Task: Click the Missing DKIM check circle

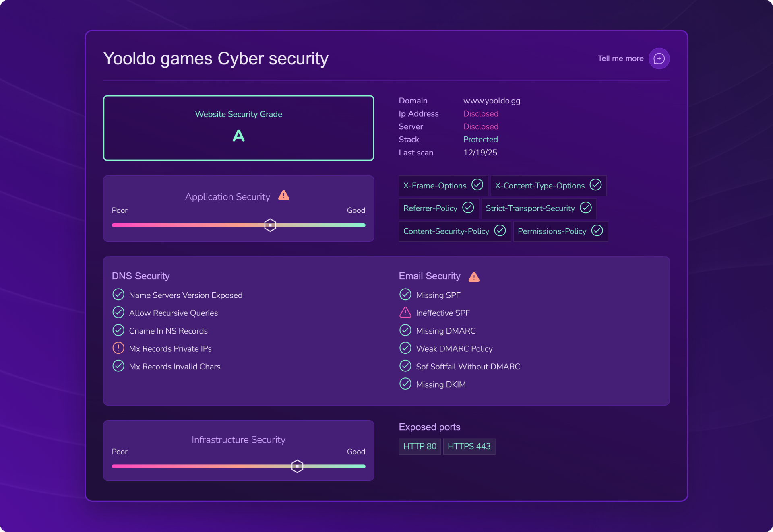Action: 405,384
